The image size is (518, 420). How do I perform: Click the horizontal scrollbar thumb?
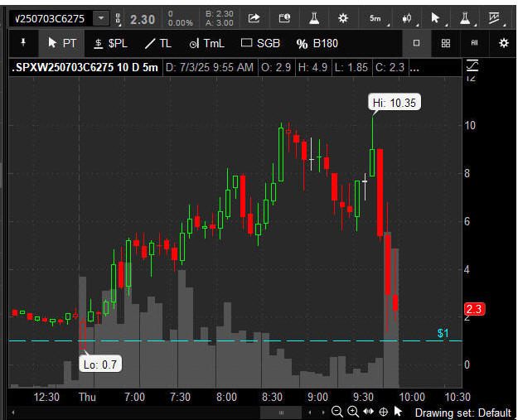pos(281,413)
